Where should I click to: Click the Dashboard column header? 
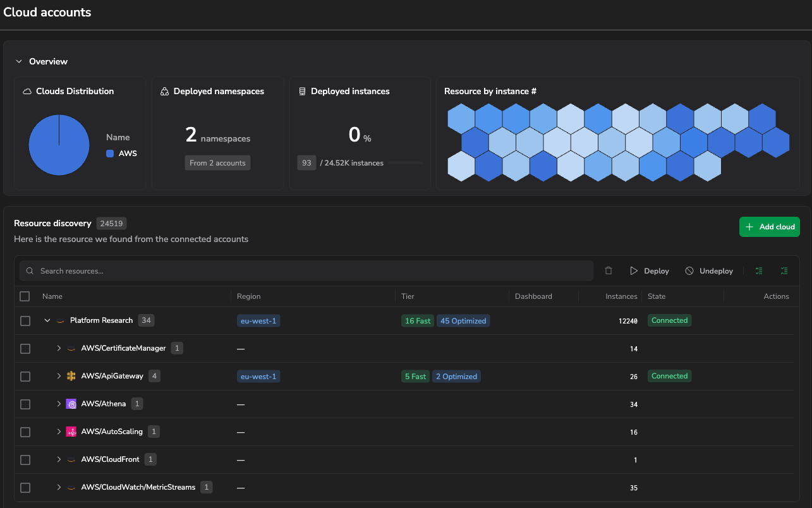tap(533, 296)
